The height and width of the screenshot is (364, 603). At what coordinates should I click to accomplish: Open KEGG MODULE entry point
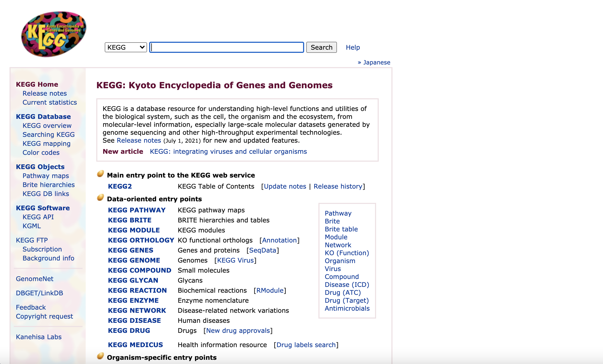point(134,230)
